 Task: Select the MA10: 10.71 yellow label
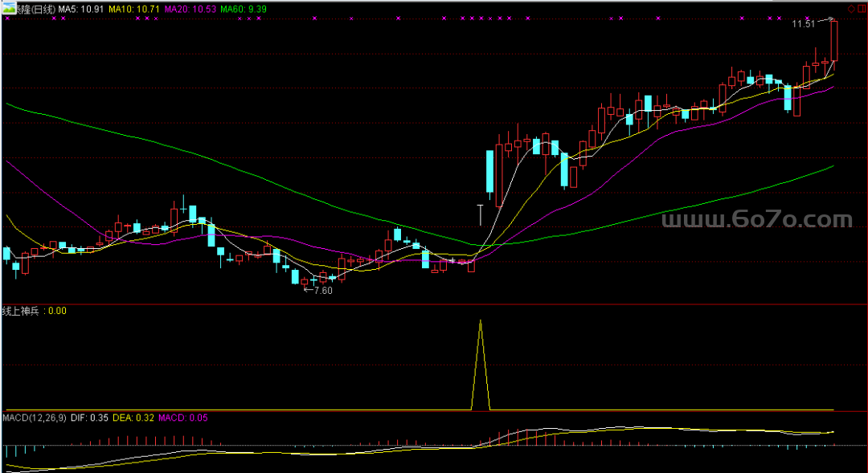coord(133,9)
